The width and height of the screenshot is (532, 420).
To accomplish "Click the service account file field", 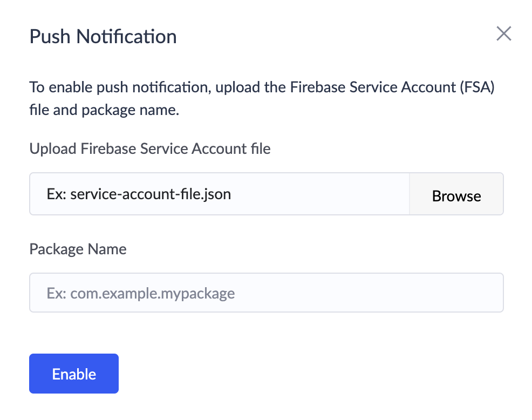I will [x=220, y=194].
